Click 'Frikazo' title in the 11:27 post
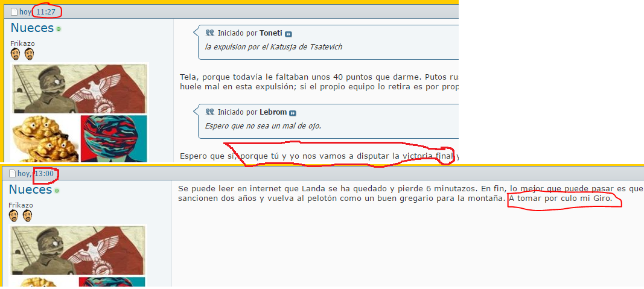This screenshot has height=289, width=644. pos(23,43)
